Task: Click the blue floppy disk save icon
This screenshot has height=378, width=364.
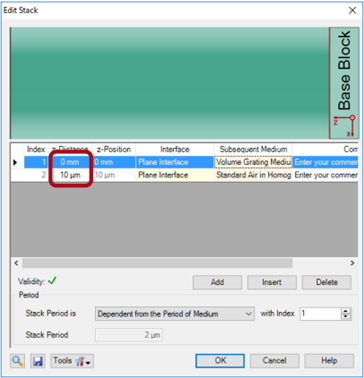Action: (x=38, y=361)
